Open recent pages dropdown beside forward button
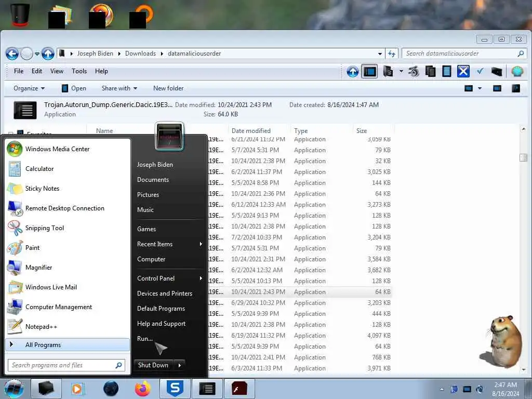 37,54
